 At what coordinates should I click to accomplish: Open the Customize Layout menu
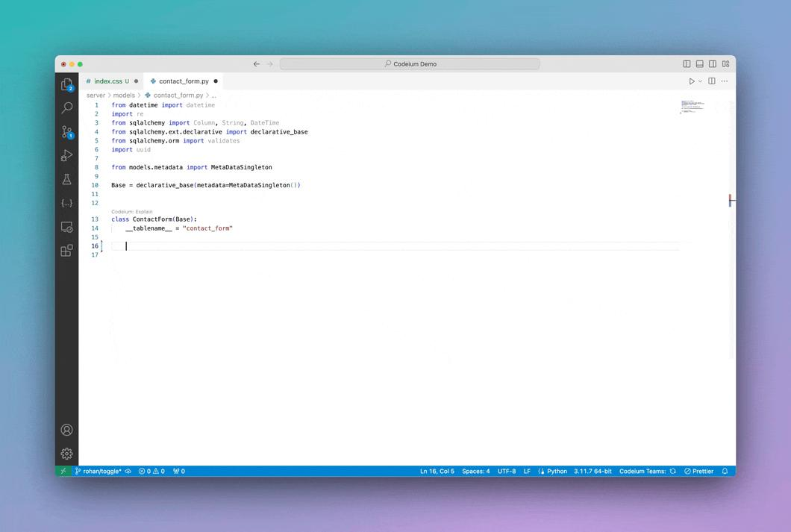click(x=725, y=64)
